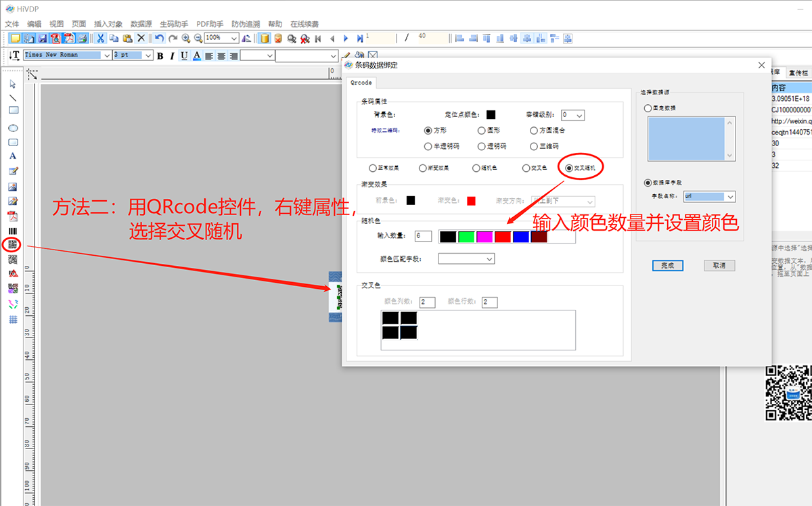
Task: Select the rounded rectangle tool
Action: tap(13, 143)
